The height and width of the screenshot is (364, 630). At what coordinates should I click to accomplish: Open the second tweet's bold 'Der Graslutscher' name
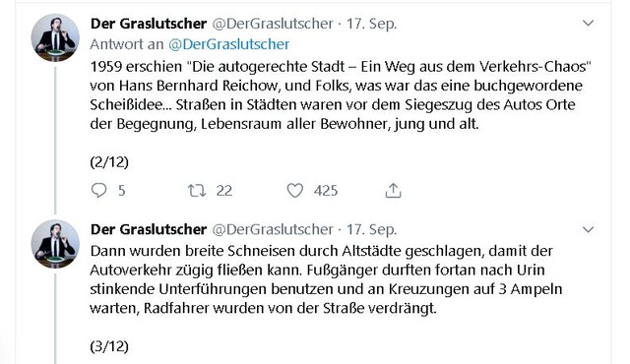click(149, 229)
